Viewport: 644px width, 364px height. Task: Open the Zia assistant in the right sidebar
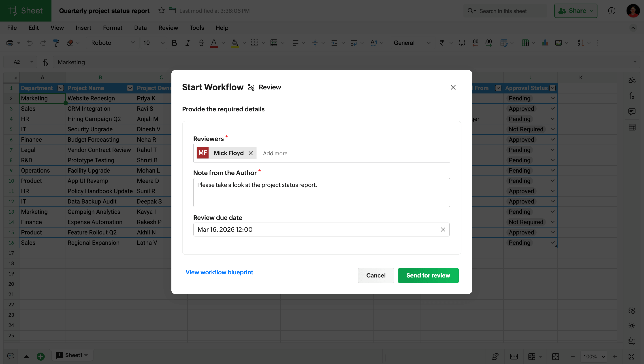pos(632,80)
